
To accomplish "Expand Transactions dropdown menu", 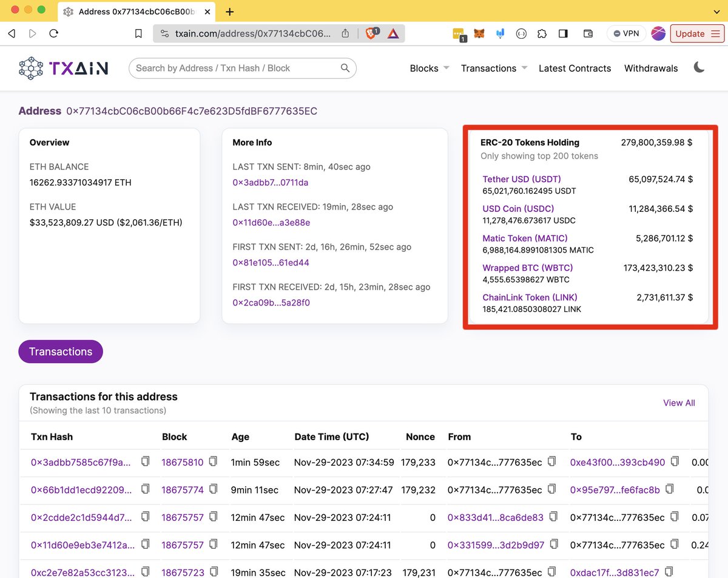I will (x=494, y=68).
